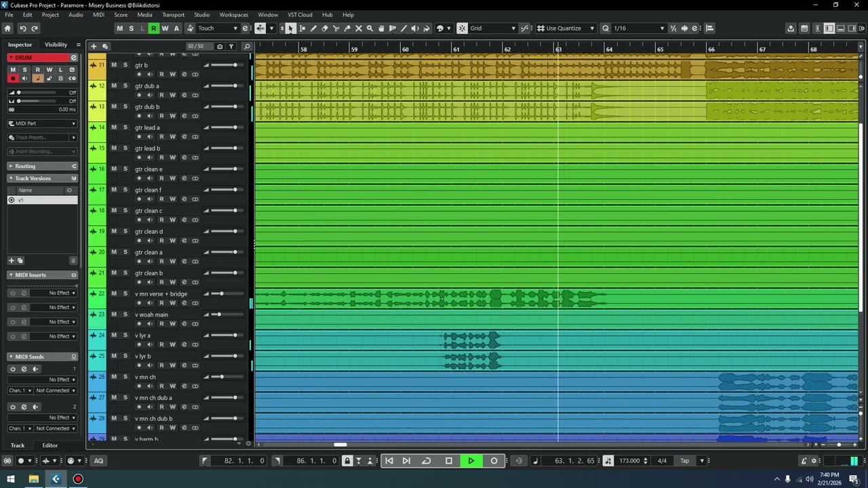
Task: Enable Read automation on gtr dub a
Action: [161, 95]
